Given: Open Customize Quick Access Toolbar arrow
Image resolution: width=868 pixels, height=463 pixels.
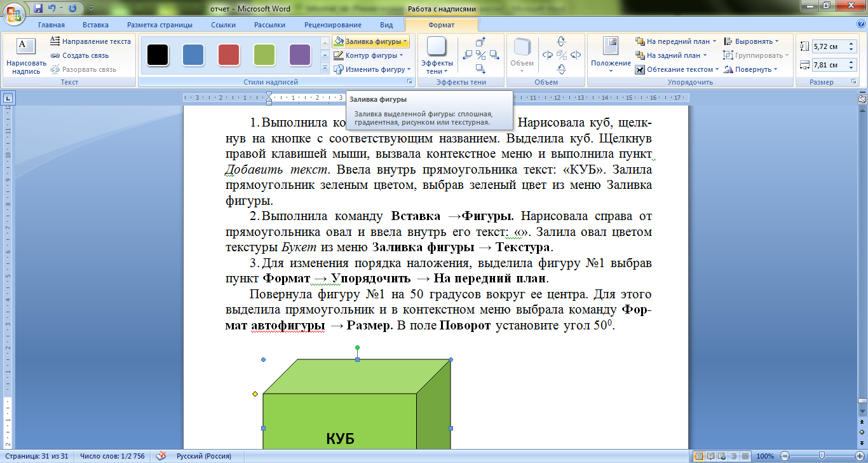Looking at the screenshot, I should (90, 9).
